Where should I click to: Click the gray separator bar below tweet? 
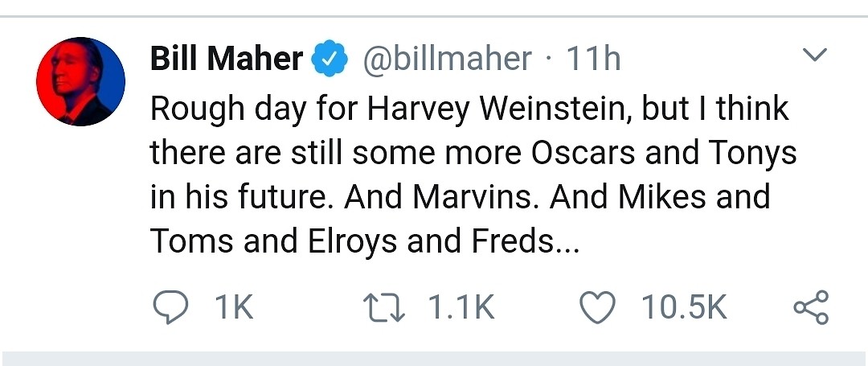point(434,359)
